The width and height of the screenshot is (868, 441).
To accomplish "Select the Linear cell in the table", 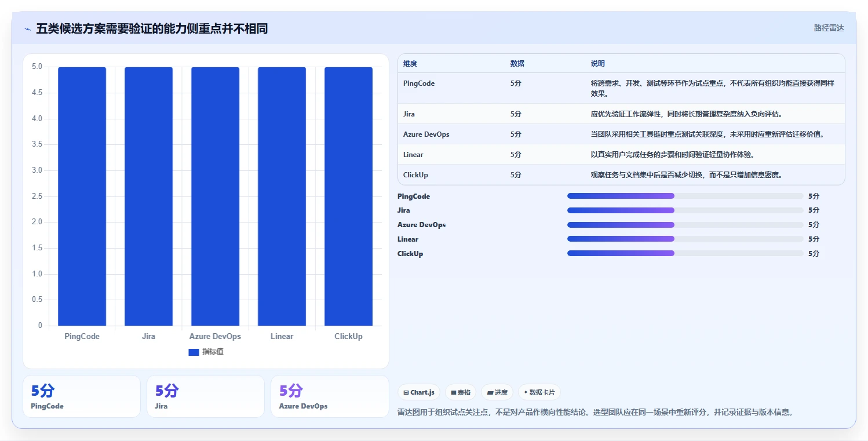I will click(413, 155).
